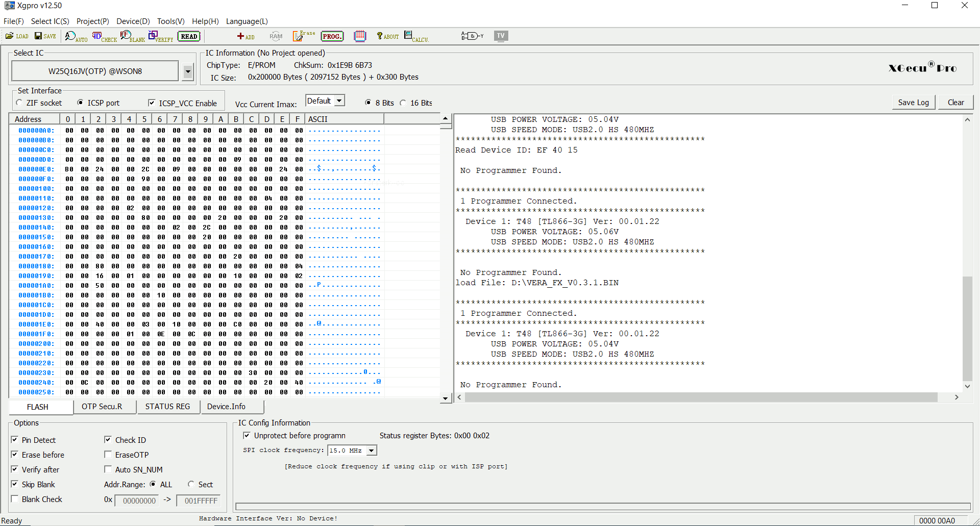Enable the EraseOTP option
The height and width of the screenshot is (526, 980).
click(108, 455)
